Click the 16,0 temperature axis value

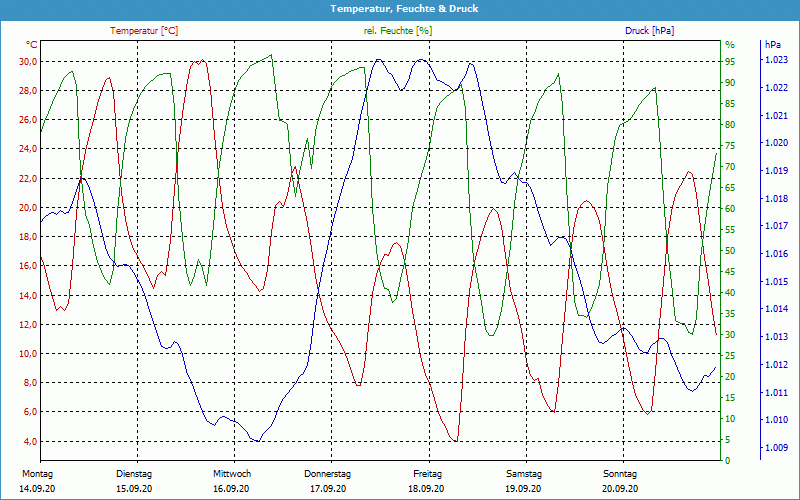point(28,265)
